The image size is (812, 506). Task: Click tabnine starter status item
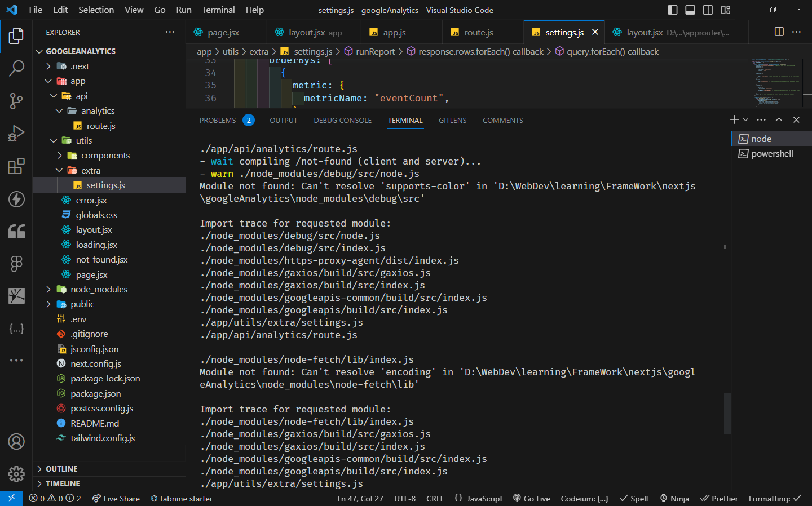point(182,499)
